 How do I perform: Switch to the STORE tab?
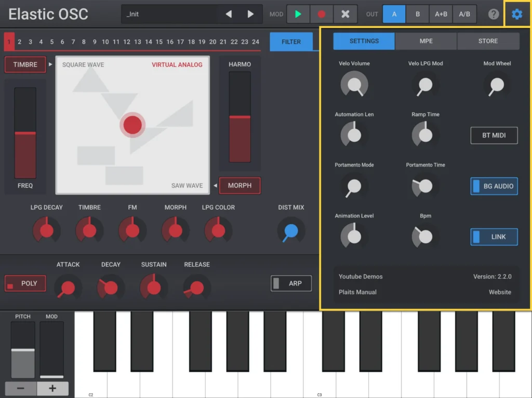point(488,41)
